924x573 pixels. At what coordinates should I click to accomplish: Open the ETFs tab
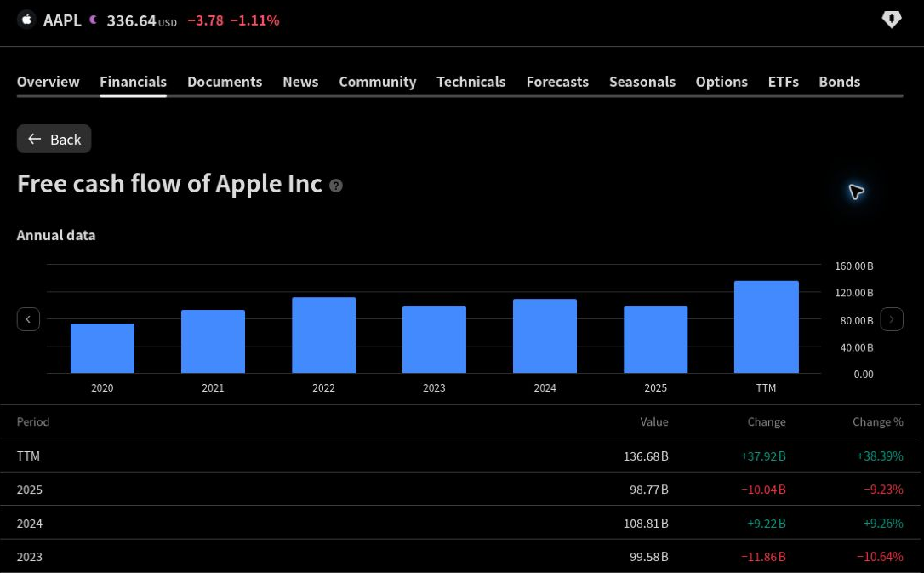coord(783,82)
